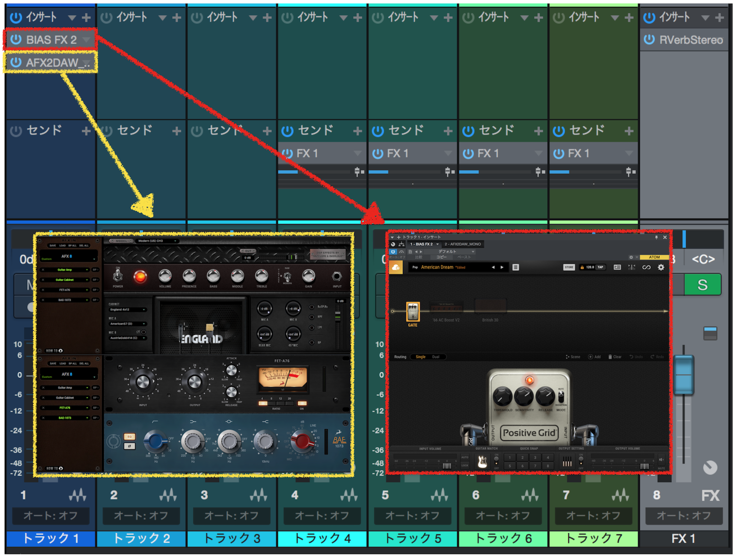Select the GATE pedal in signal chain
The image size is (738, 560).
413,312
